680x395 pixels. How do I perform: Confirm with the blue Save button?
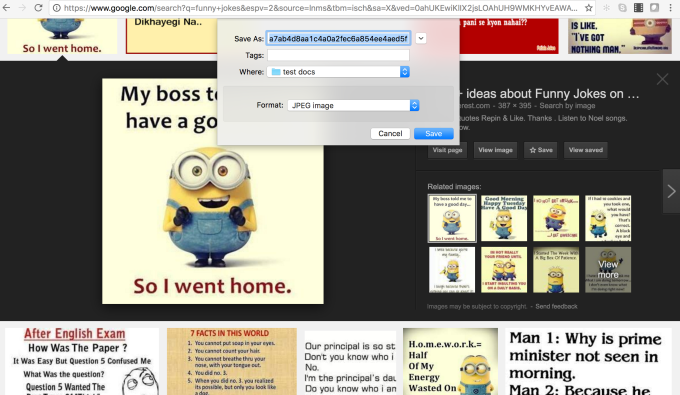coord(434,134)
